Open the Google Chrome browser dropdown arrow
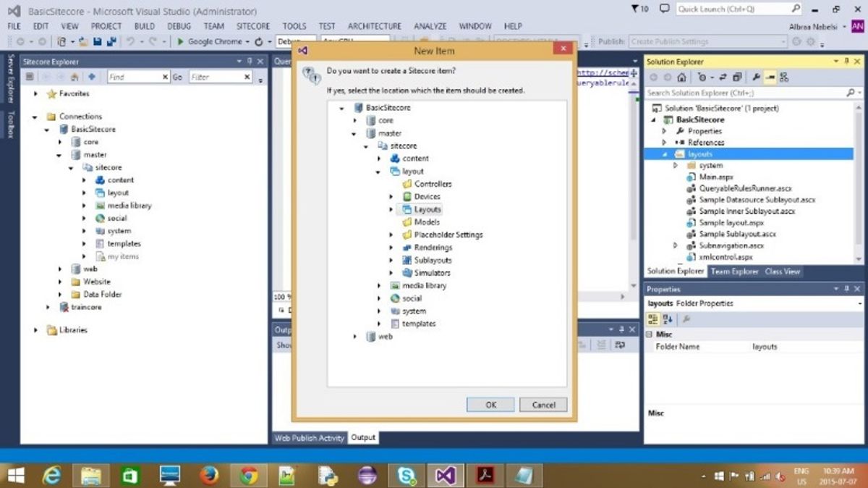868x488 pixels. (247, 42)
